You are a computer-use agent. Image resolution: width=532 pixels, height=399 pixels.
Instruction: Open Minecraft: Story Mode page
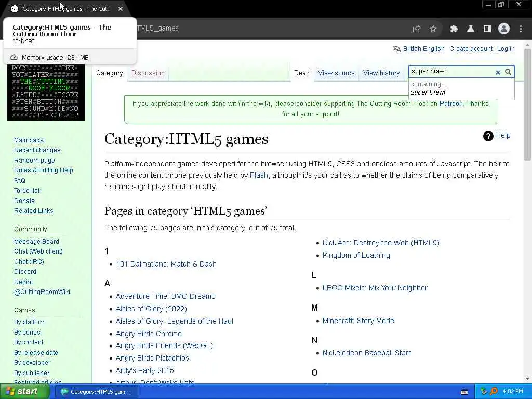[x=358, y=321]
